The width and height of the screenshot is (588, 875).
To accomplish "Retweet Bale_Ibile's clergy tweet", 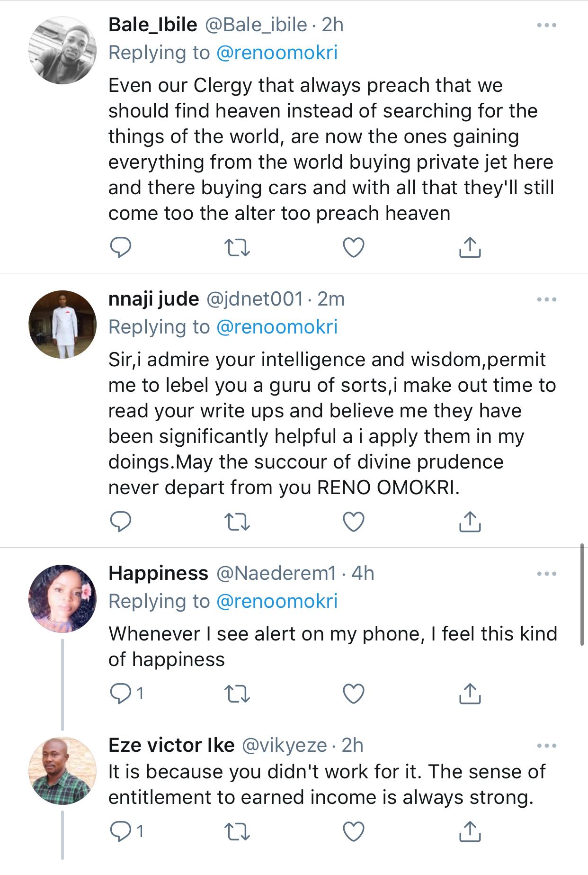I will coord(237,247).
